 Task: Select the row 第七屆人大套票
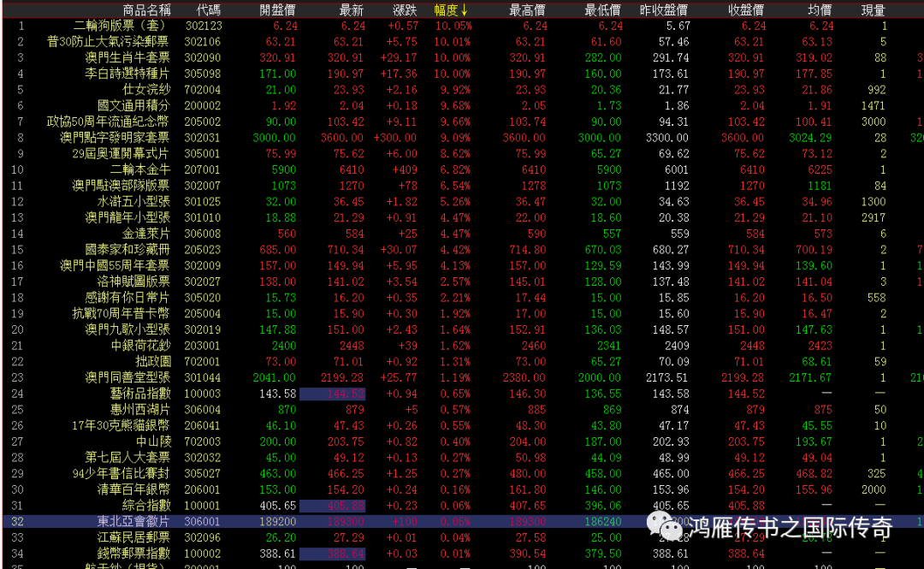pyautogui.click(x=463, y=458)
